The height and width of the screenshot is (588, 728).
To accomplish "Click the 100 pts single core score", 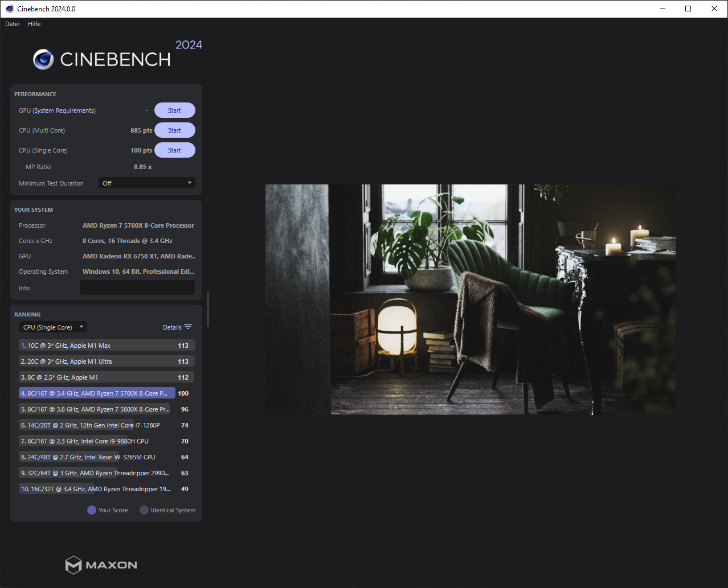I will click(x=141, y=150).
